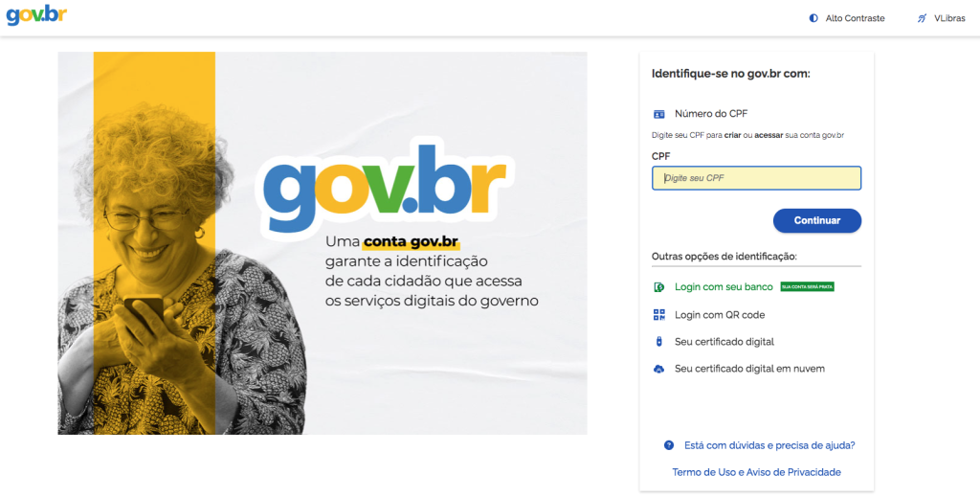Screen dimensions: 980x497
Task: Click the Continuar button
Action: (817, 220)
